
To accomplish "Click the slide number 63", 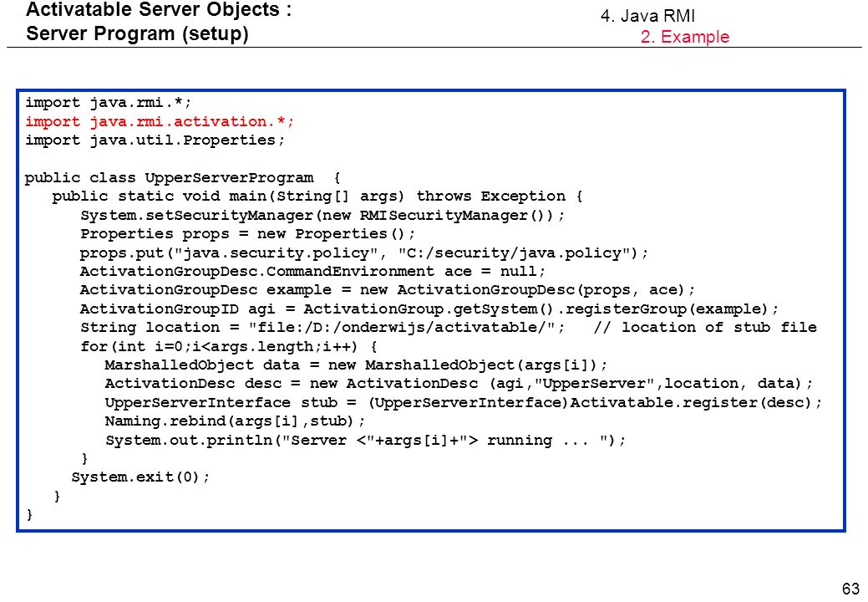I will 850,588.
